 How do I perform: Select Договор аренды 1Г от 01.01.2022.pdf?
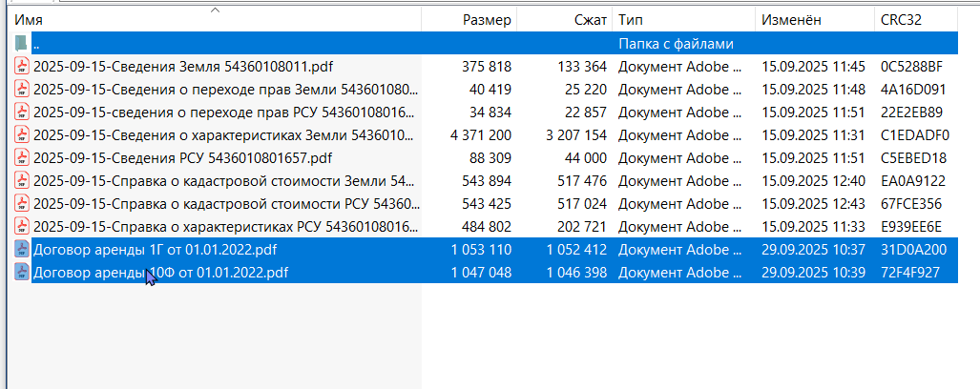[155, 250]
